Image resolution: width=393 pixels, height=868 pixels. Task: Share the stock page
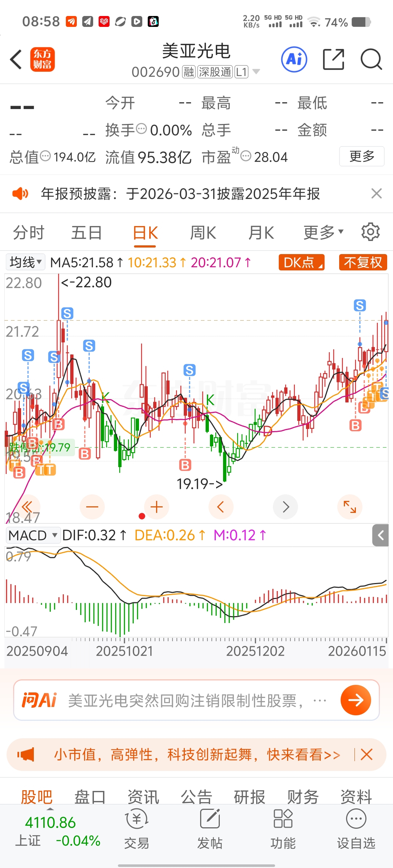point(334,59)
